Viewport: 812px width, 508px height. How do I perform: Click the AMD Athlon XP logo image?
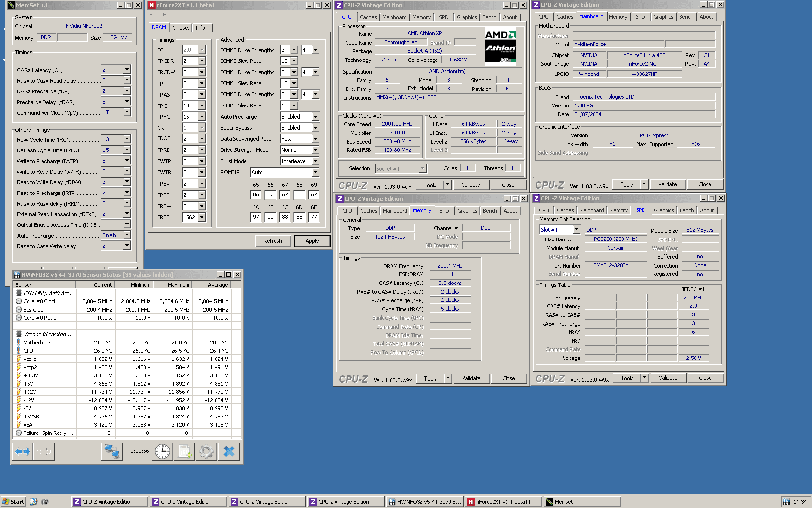click(500, 46)
